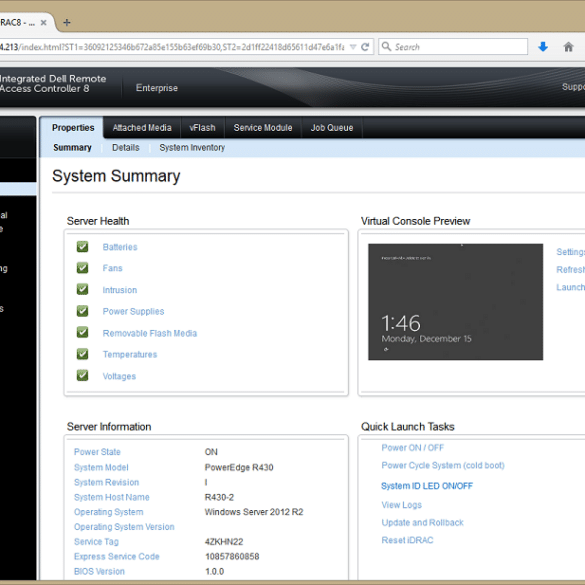Select the '4ZKHN22' service tag value
Image resolution: width=585 pixels, height=585 pixels.
click(x=224, y=542)
